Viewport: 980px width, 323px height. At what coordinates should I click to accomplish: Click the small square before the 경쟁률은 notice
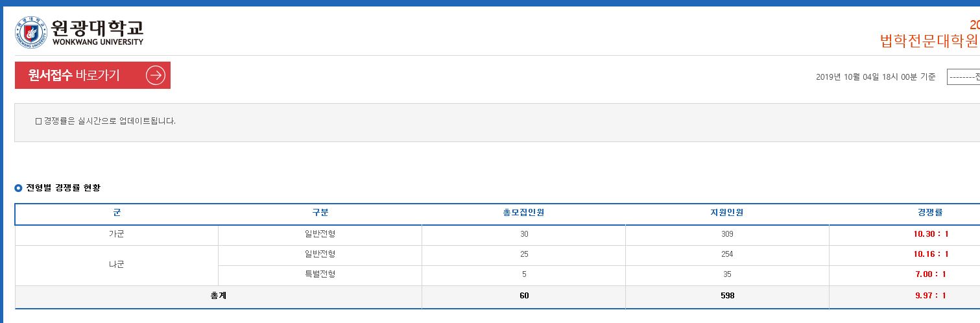click(x=38, y=121)
